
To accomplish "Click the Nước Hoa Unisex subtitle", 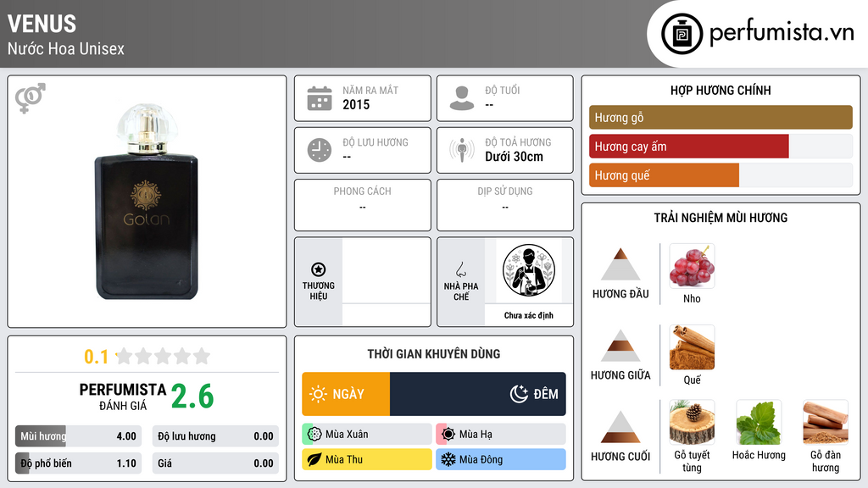I will click(x=66, y=48).
